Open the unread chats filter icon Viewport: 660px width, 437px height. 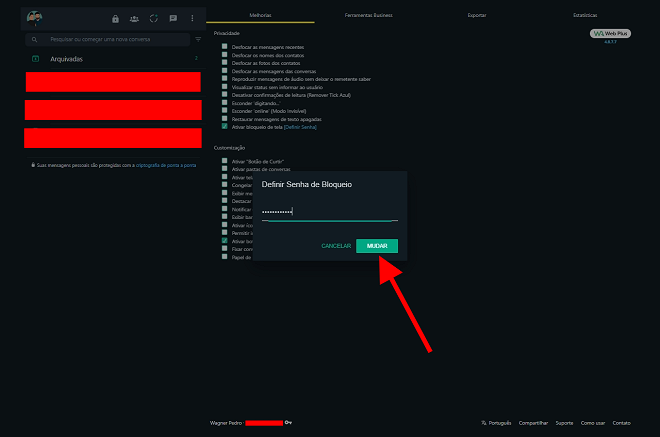pos(197,40)
